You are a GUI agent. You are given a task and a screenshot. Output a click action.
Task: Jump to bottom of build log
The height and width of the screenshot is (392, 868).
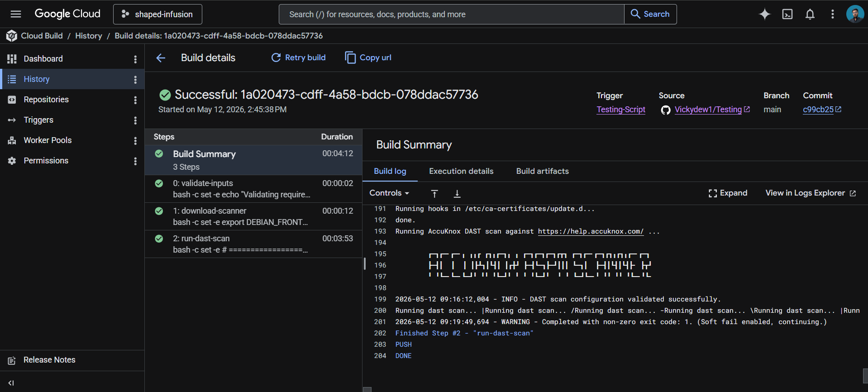click(457, 194)
